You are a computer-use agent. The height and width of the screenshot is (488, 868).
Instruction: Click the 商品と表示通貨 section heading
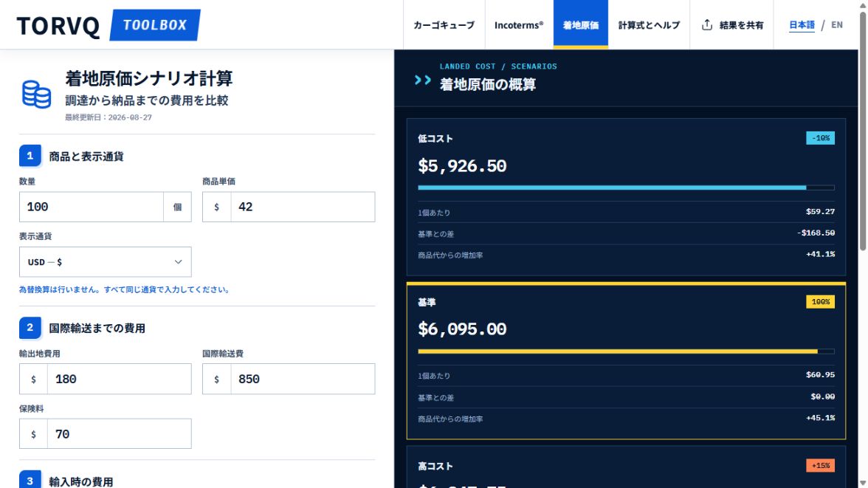coord(86,157)
